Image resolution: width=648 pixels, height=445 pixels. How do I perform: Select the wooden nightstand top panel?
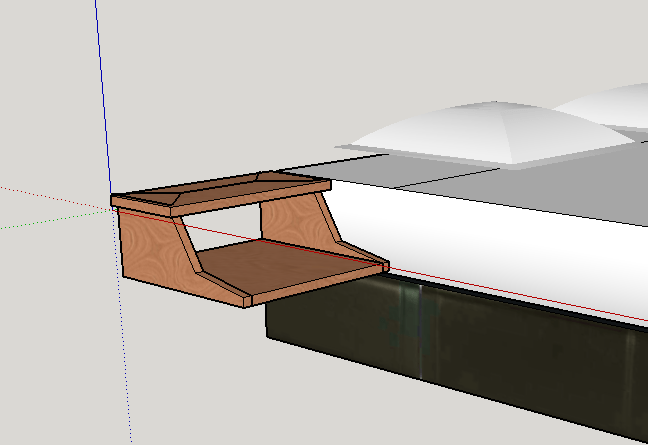tap(221, 193)
